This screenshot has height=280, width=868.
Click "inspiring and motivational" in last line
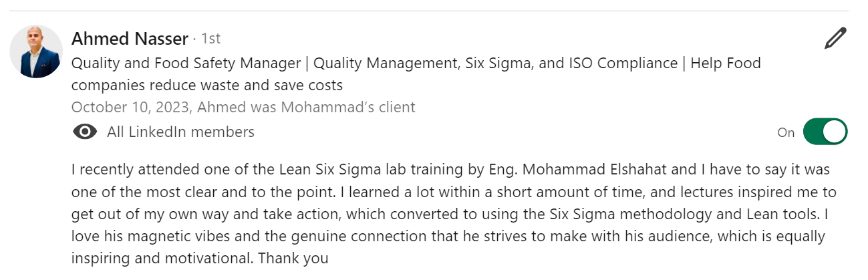click(x=161, y=258)
